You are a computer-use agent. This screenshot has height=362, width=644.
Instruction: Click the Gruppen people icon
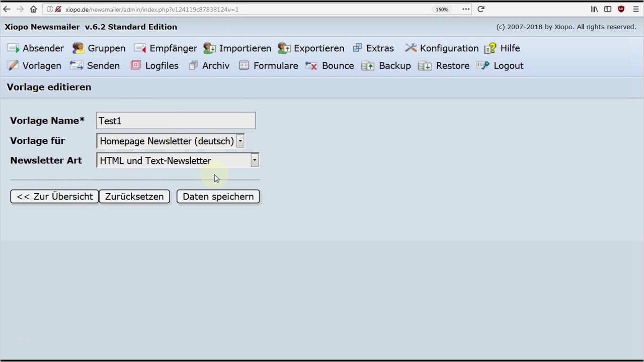(78, 48)
